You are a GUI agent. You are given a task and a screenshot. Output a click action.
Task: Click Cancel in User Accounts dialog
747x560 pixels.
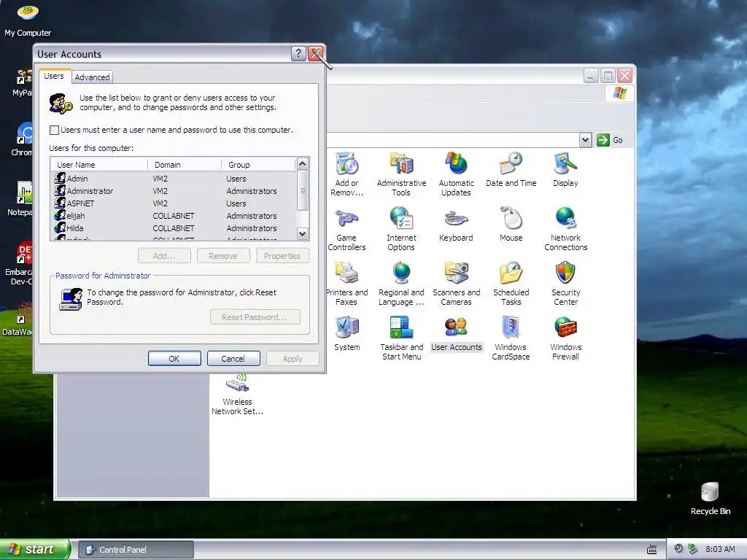(233, 359)
